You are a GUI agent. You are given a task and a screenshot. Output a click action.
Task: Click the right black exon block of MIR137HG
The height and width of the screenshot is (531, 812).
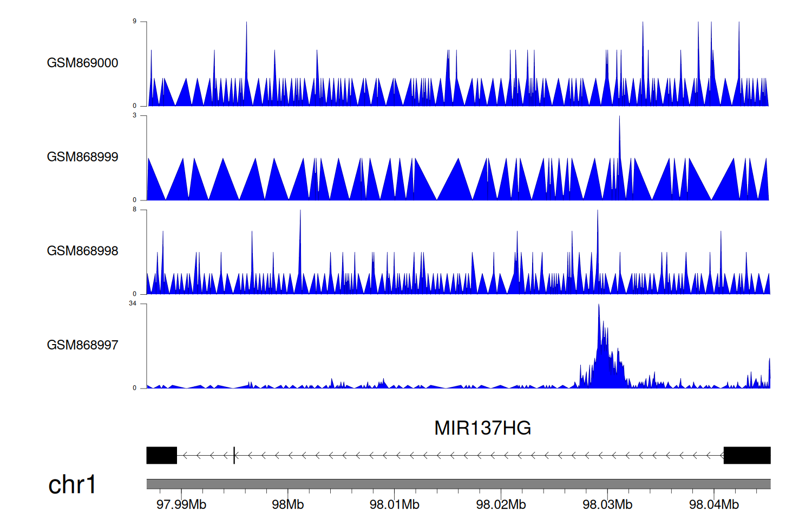point(747,455)
